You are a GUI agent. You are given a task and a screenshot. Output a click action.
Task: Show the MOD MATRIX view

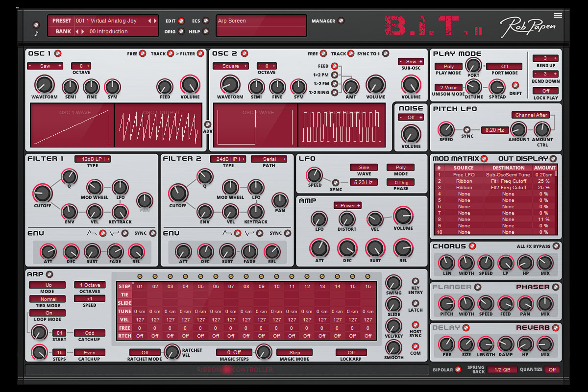pos(484,158)
